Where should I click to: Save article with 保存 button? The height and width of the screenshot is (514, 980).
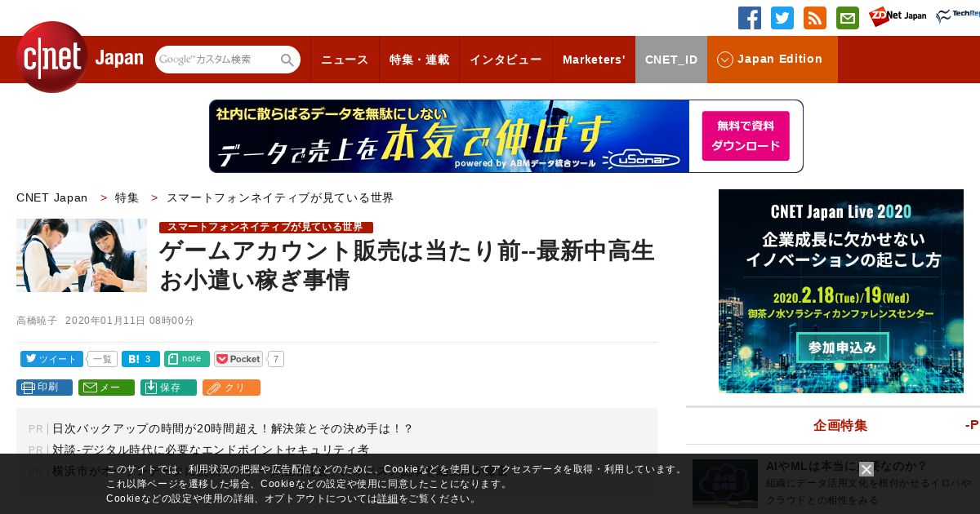point(168,388)
